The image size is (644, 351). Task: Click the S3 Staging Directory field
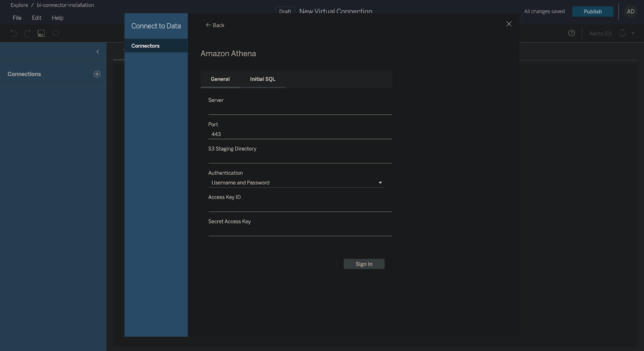300,158
